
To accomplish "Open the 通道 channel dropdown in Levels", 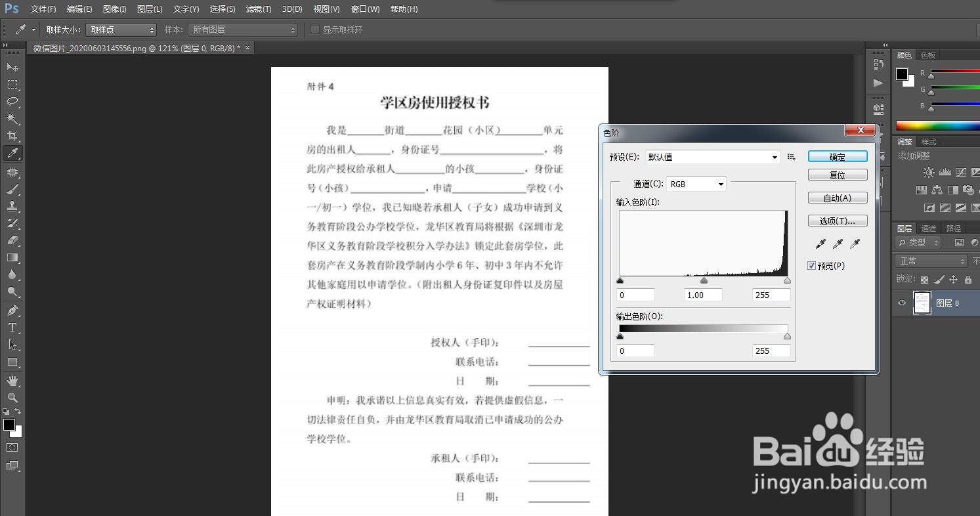I will (x=696, y=184).
